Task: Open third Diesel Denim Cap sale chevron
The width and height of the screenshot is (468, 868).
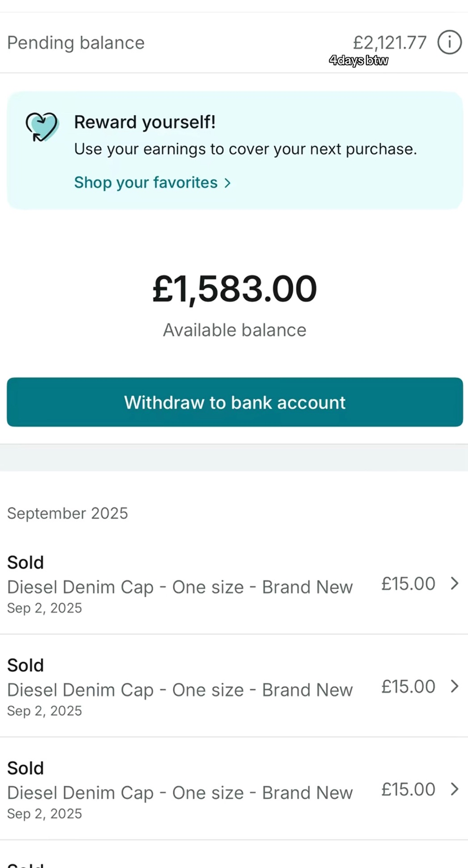Action: pyautogui.click(x=454, y=789)
